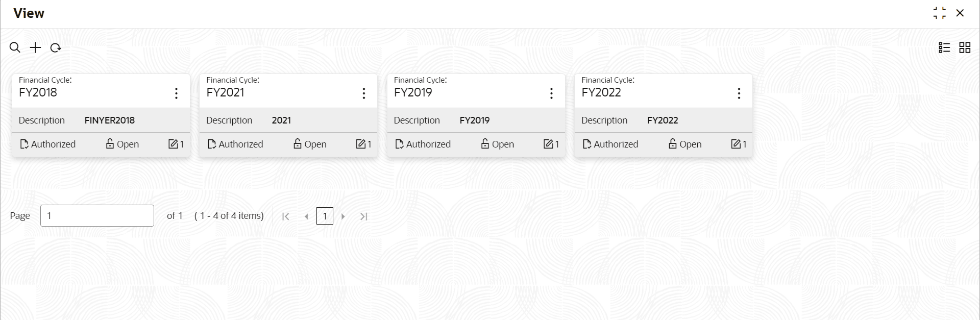The height and width of the screenshot is (320, 980).
Task: Select the FY2021 Open lock status icon
Action: [x=298, y=144]
